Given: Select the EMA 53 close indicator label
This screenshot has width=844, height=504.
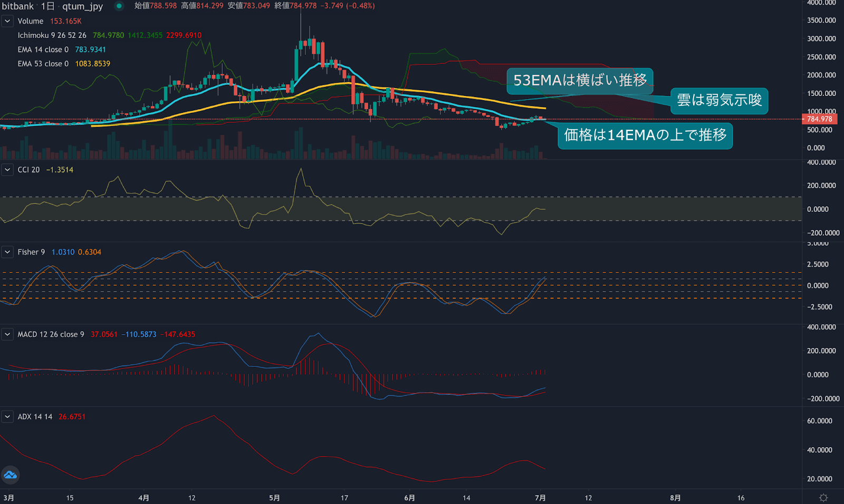Looking at the screenshot, I should point(43,64).
